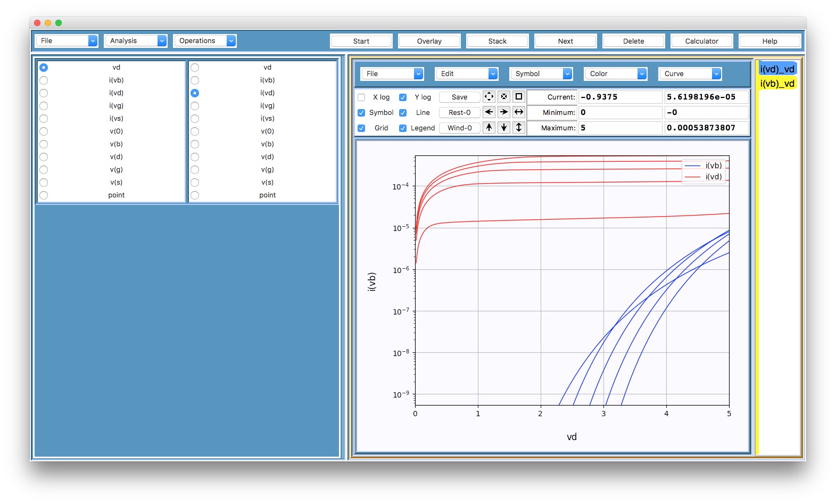Click the horizontal double-arrow icon

click(518, 112)
